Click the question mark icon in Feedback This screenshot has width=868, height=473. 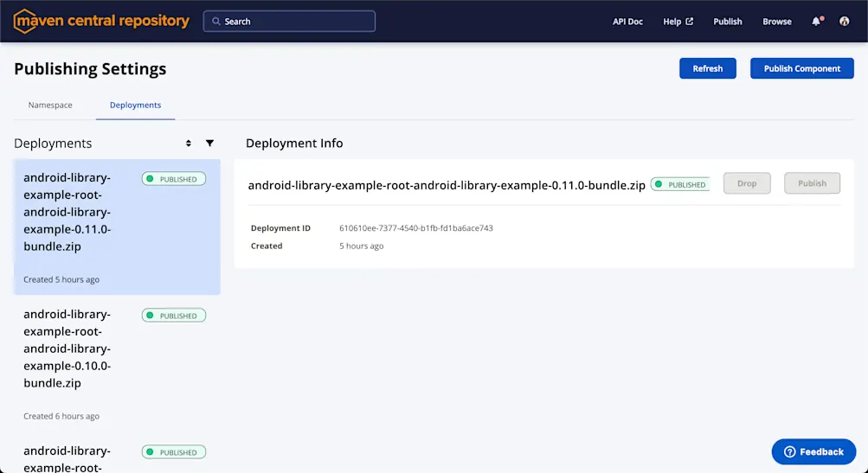[x=789, y=452]
